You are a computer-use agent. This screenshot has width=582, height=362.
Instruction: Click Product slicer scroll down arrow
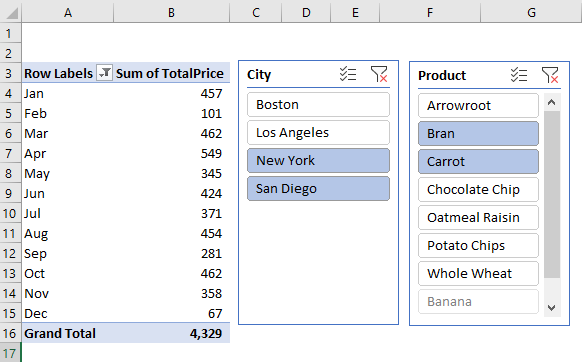click(552, 308)
